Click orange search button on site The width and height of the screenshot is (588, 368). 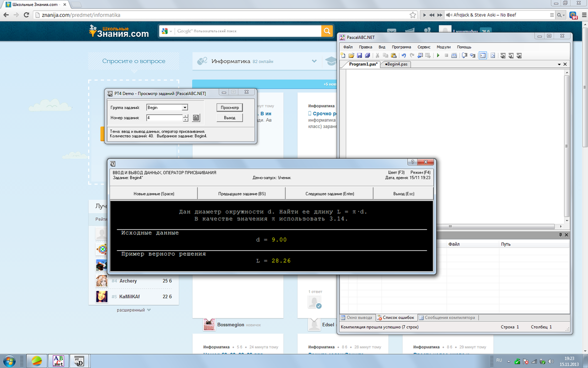(x=327, y=31)
